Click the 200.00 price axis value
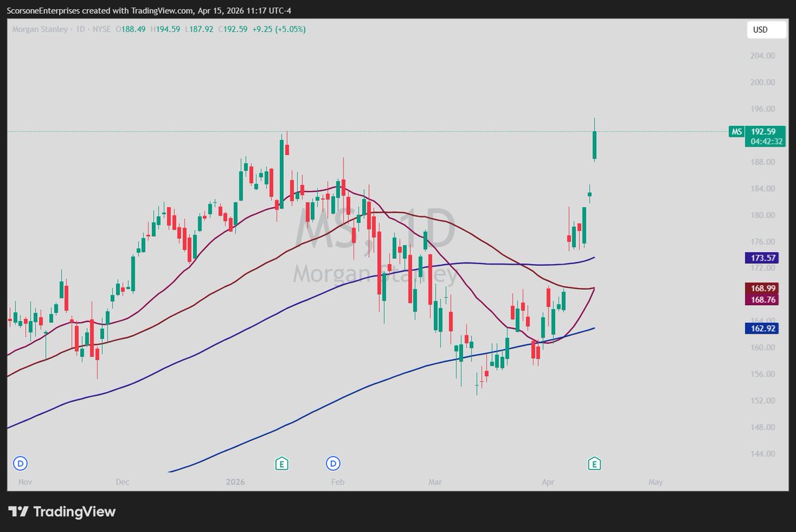The width and height of the screenshot is (796, 532). click(x=763, y=82)
